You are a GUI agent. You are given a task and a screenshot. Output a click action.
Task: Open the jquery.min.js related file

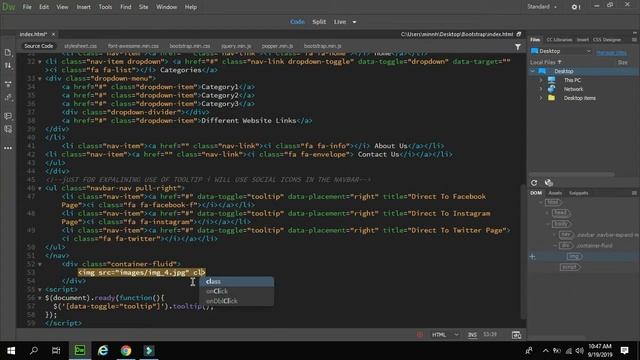(x=236, y=46)
